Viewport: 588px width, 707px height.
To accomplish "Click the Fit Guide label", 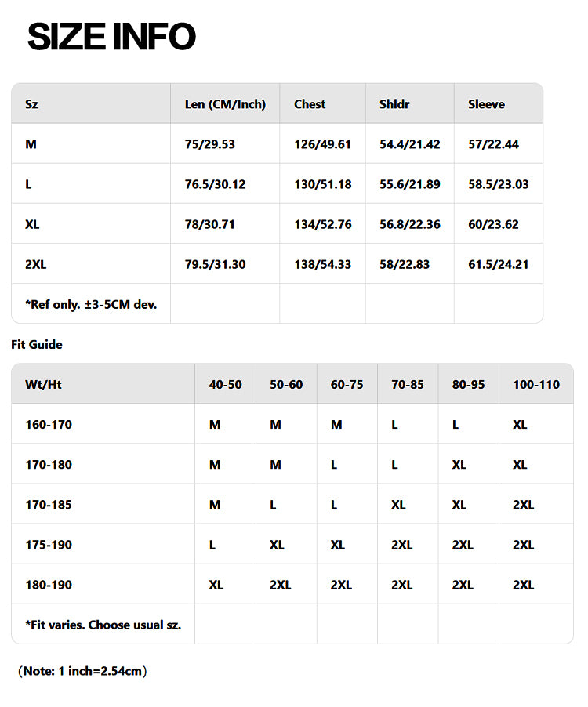I will [37, 344].
